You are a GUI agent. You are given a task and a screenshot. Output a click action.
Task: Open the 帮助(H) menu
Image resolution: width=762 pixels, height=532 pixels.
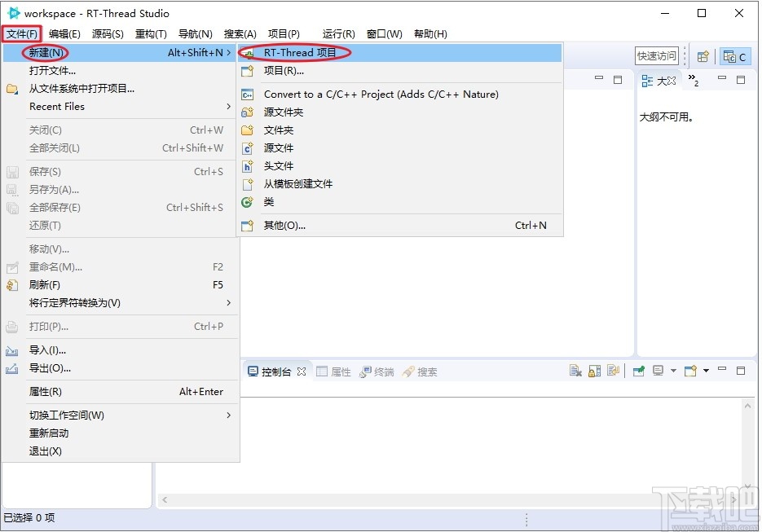(x=430, y=34)
